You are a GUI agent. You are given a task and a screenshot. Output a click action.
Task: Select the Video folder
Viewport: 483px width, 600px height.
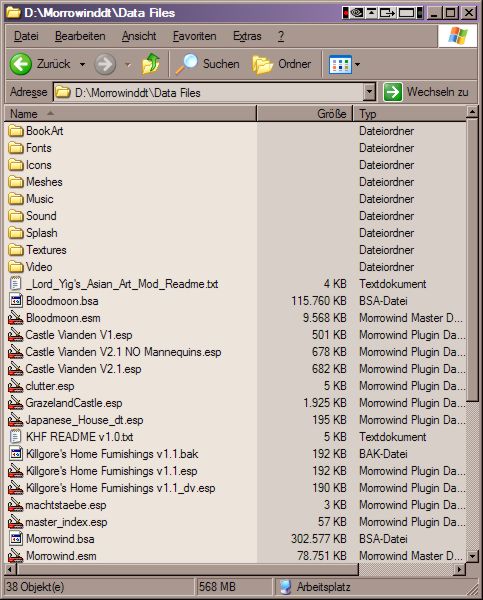[39, 267]
